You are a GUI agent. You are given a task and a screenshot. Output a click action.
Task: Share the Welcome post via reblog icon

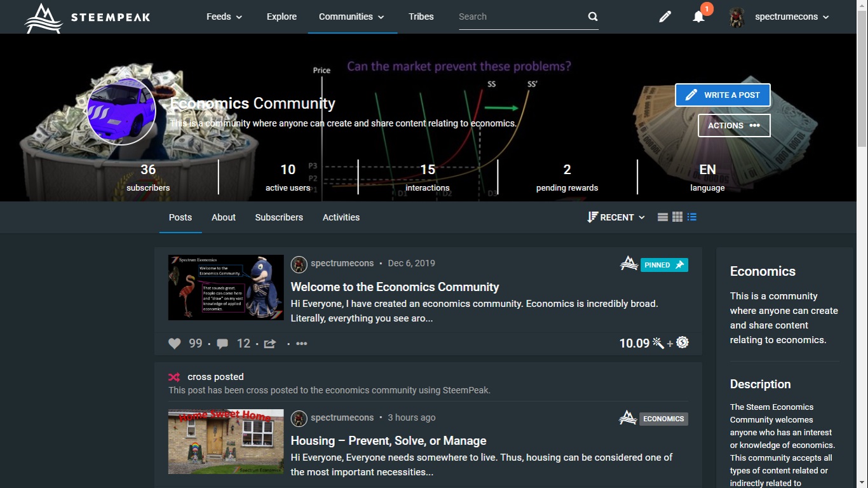click(270, 344)
